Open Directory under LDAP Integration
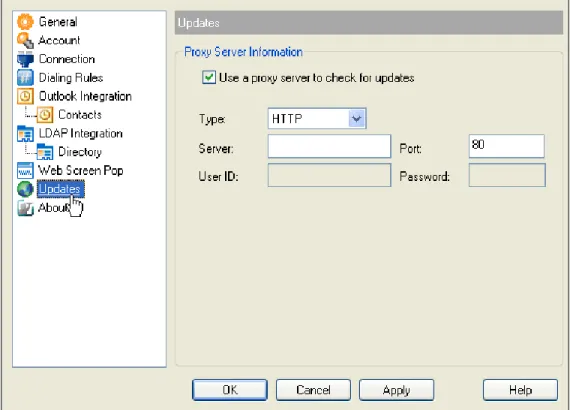The width and height of the screenshot is (570, 410). (80, 152)
